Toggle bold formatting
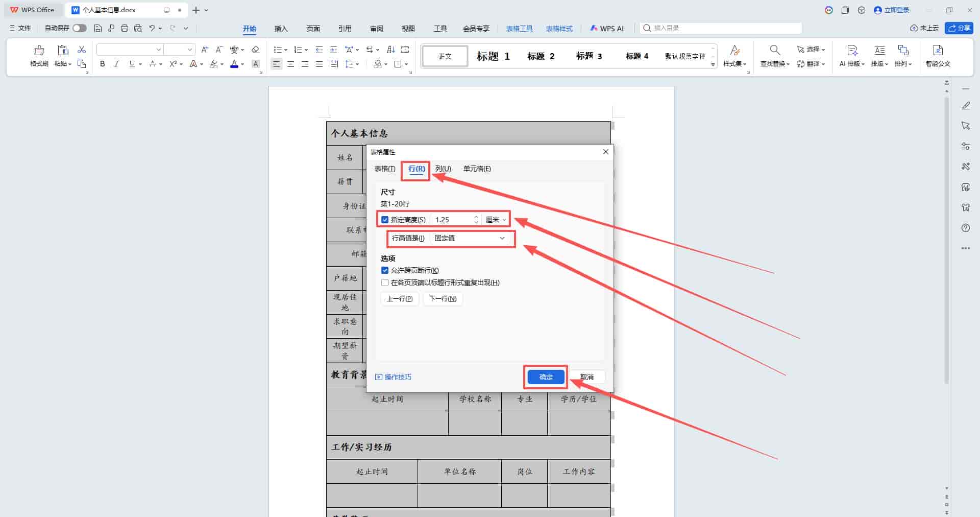 [x=103, y=64]
